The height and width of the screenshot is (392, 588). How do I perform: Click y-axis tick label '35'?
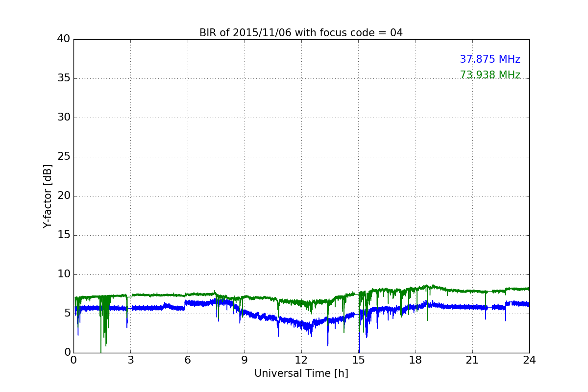64,78
